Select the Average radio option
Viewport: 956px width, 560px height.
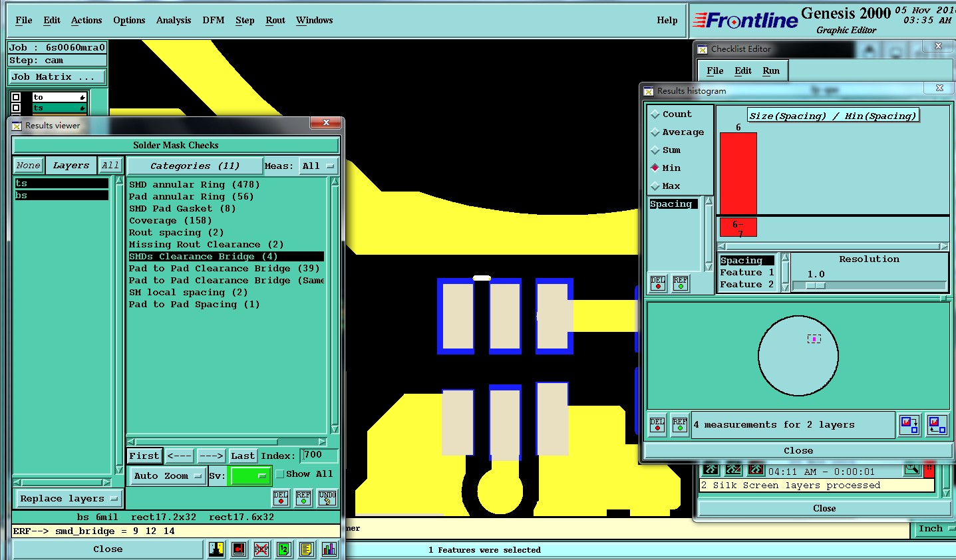point(655,132)
